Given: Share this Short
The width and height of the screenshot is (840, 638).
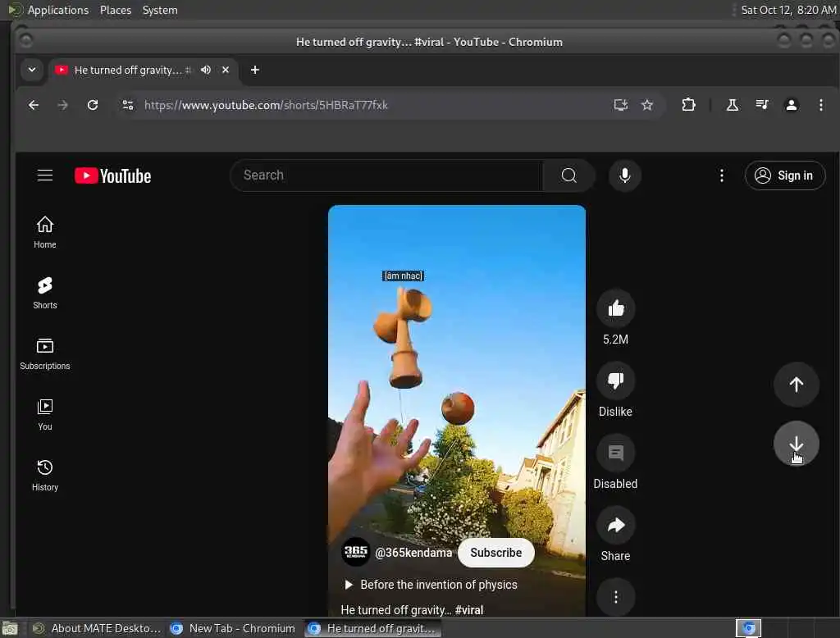Looking at the screenshot, I should point(615,525).
